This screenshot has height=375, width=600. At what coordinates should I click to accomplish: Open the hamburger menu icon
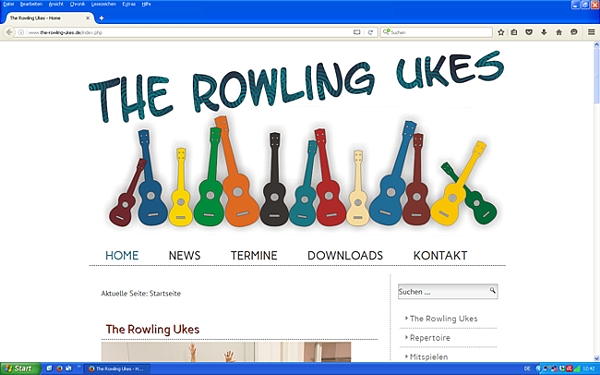point(591,33)
